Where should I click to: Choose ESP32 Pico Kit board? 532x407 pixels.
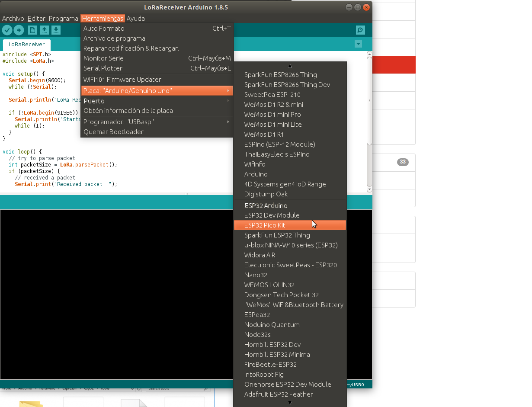pyautogui.click(x=290, y=225)
